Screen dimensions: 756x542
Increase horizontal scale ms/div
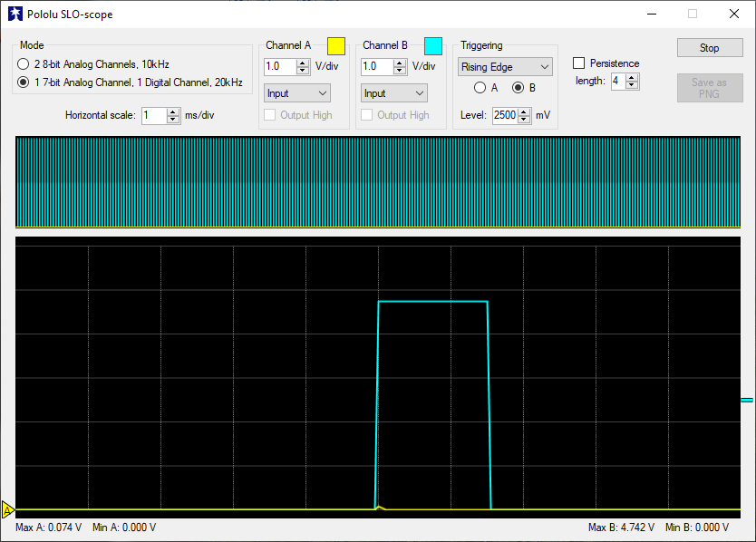tap(173, 111)
